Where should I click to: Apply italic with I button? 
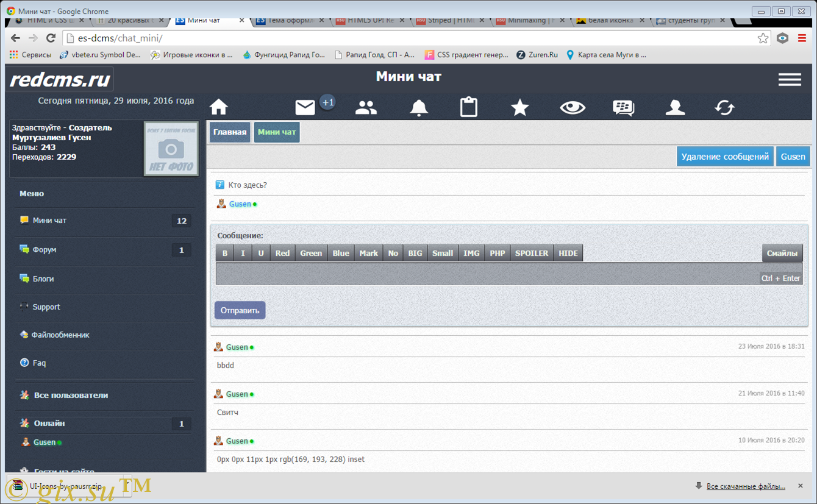click(x=243, y=253)
